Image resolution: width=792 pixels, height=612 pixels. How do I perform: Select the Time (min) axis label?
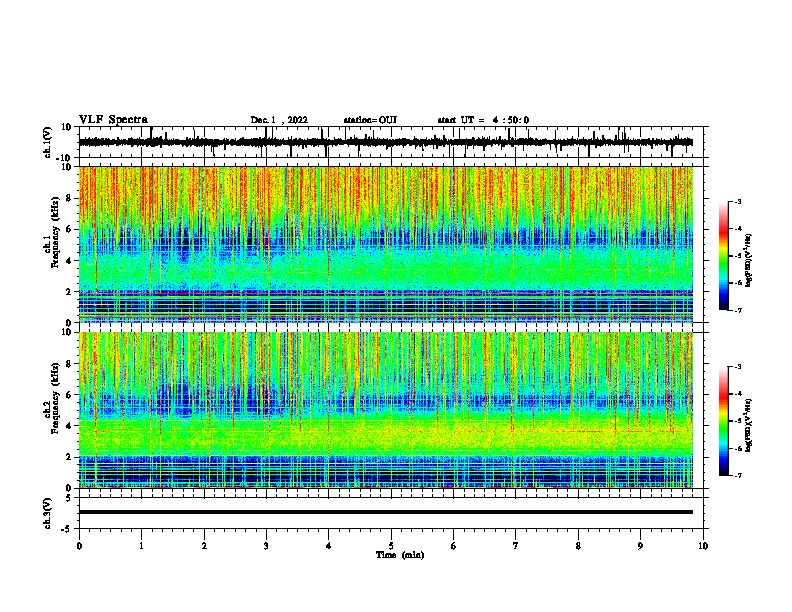coord(400,555)
